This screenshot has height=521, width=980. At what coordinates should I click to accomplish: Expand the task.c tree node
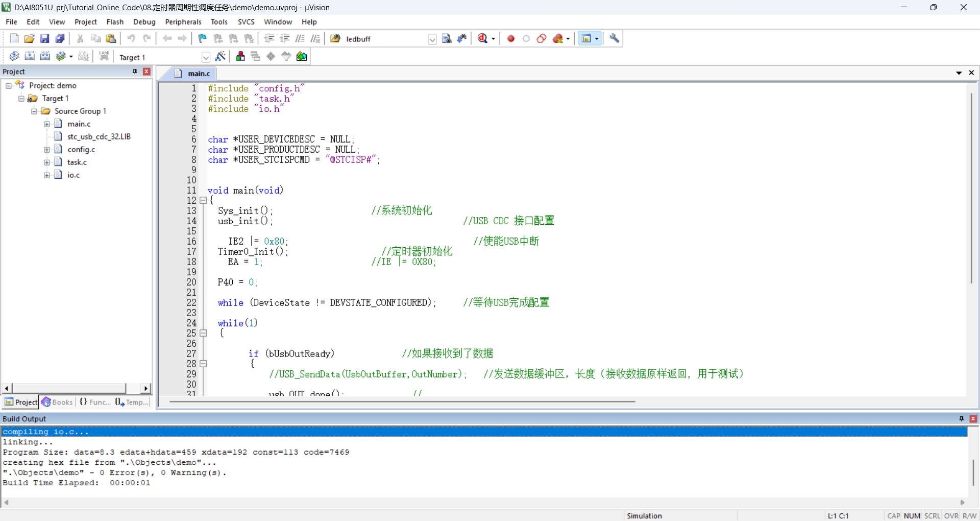pos(47,162)
